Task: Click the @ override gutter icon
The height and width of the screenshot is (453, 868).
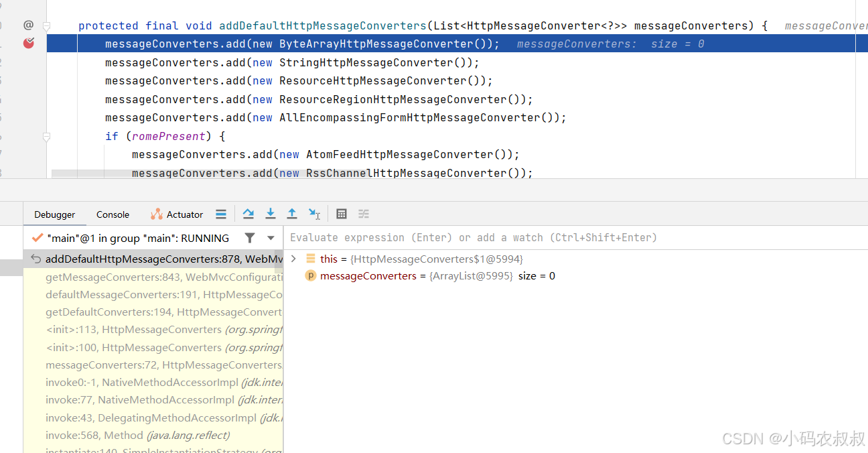Action: (28, 25)
